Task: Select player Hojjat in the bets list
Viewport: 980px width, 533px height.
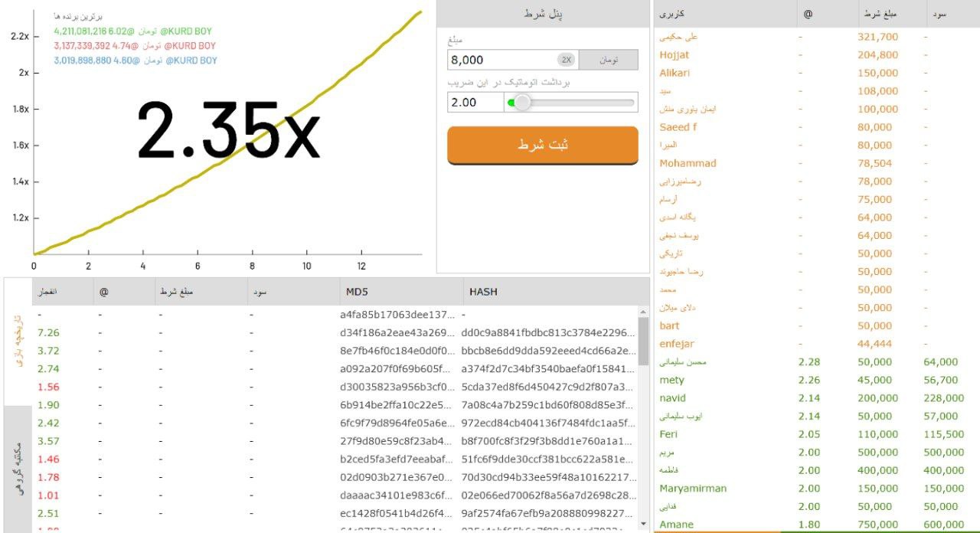Action: click(x=675, y=55)
